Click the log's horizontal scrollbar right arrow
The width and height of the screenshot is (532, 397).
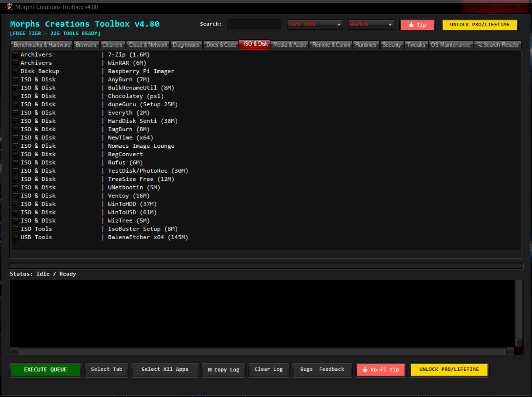coord(510,351)
